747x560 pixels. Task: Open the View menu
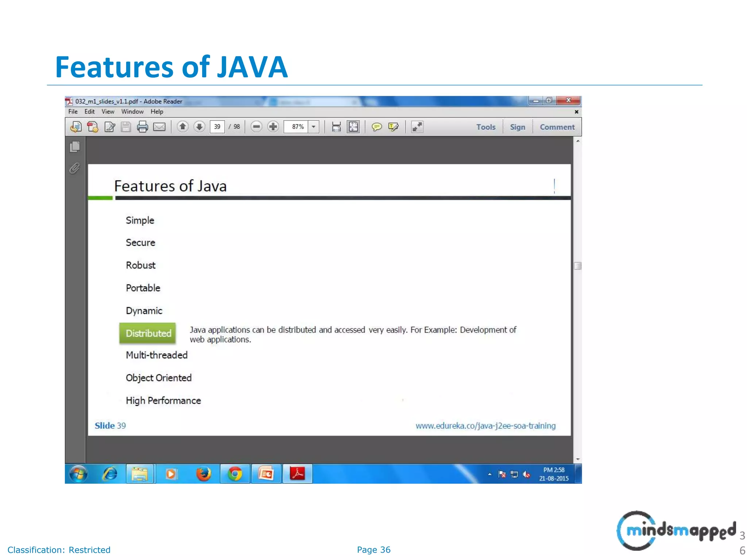pyautogui.click(x=108, y=112)
